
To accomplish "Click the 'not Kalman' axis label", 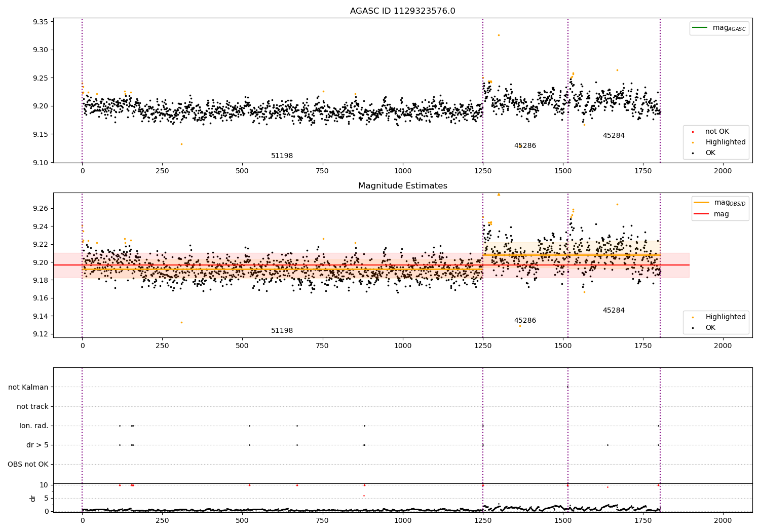I will click(x=28, y=388).
